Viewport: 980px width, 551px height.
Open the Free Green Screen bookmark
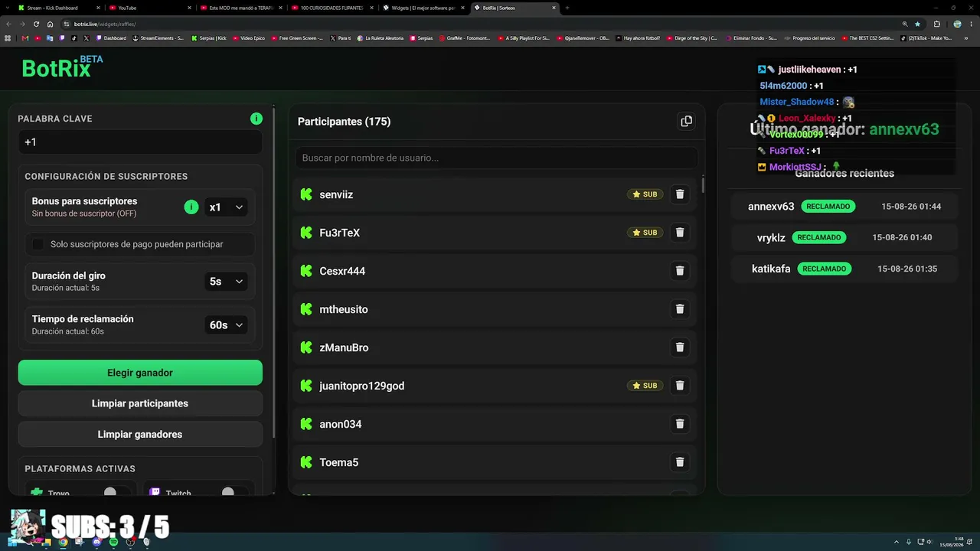pyautogui.click(x=296, y=37)
